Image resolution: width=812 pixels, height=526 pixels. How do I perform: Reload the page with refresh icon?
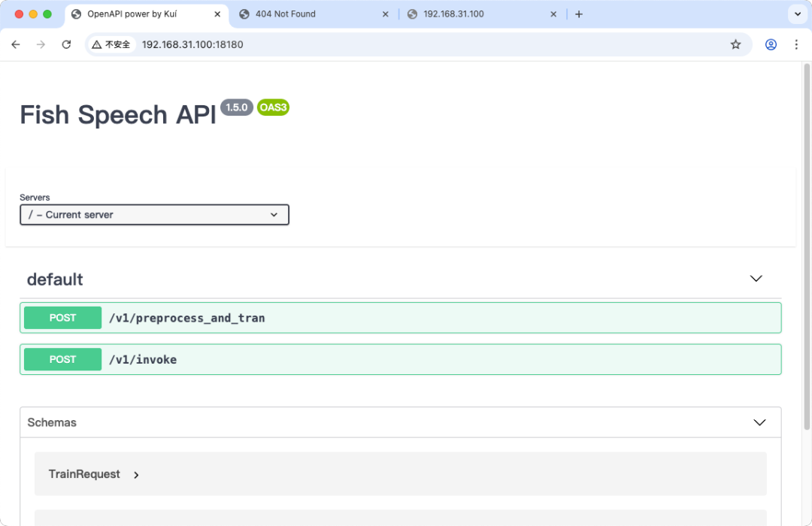pyautogui.click(x=66, y=44)
